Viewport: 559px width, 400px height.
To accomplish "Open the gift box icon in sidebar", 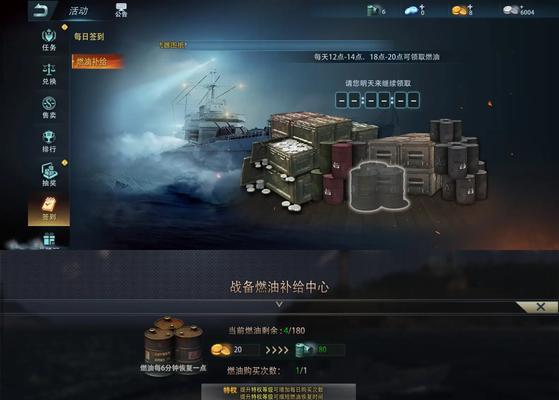I will pyautogui.click(x=49, y=239).
